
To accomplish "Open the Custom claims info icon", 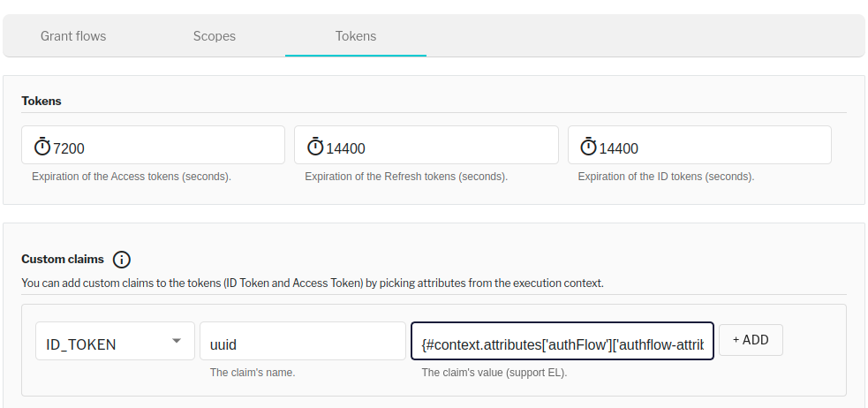I will click(x=122, y=260).
